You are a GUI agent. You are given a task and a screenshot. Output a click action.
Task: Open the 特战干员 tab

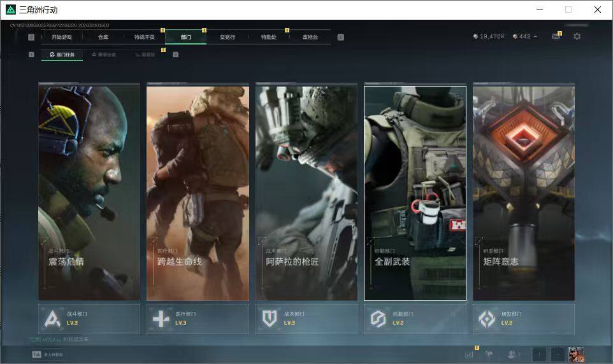[144, 37]
